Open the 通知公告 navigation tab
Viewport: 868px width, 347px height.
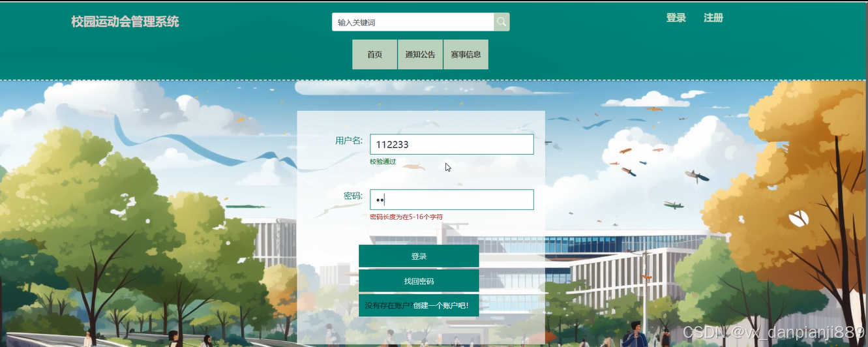pos(420,55)
